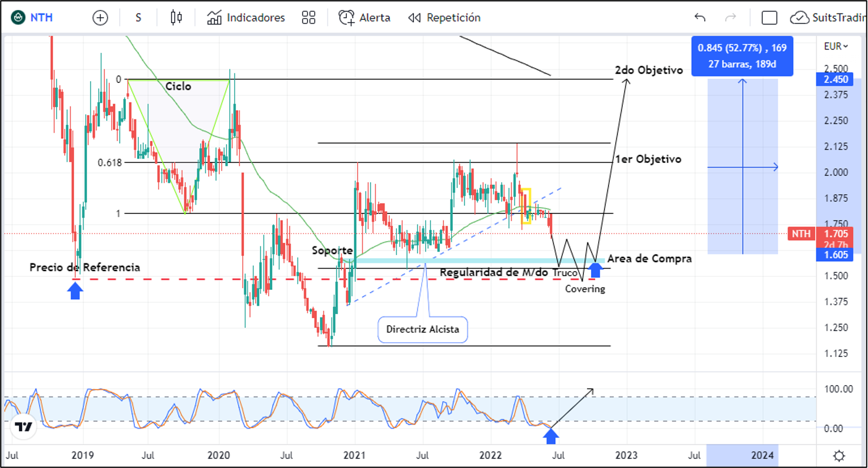Image resolution: width=868 pixels, height=468 pixels.
Task: Select the Directriz Alcista callout label
Action: point(422,329)
